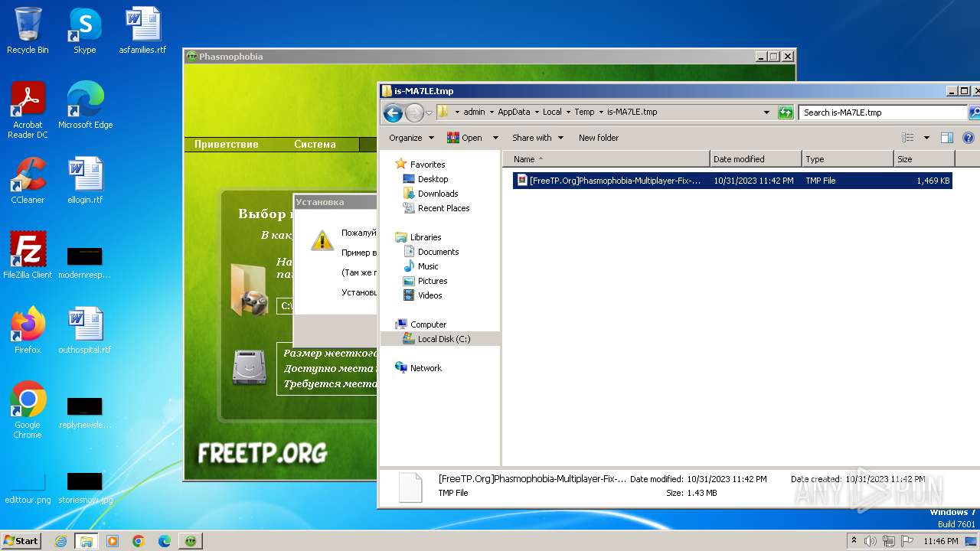This screenshot has height=551, width=980.
Task: Open the Documents library
Action: (438, 252)
